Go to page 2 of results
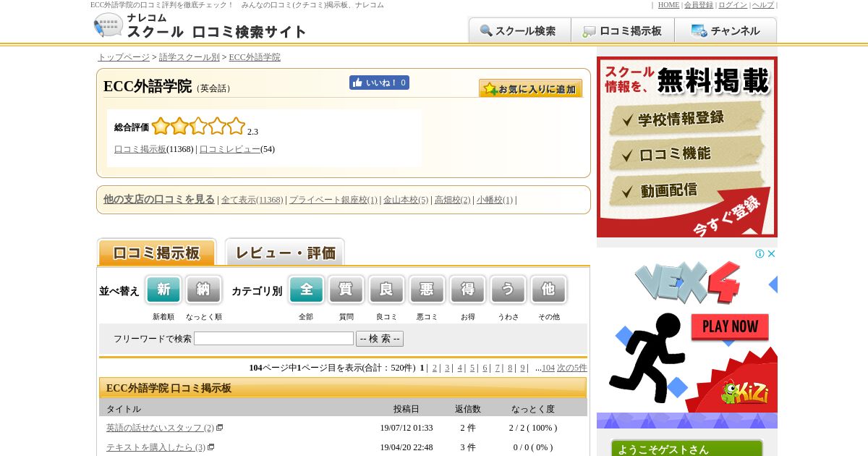The width and height of the screenshot is (868, 456). tap(435, 368)
